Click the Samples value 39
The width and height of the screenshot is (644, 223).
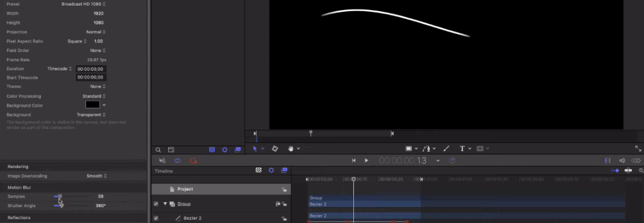click(x=101, y=196)
